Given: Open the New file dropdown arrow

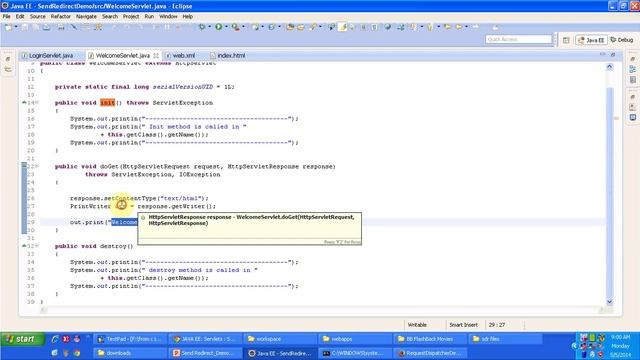Looking at the screenshot, I should 16,27.
